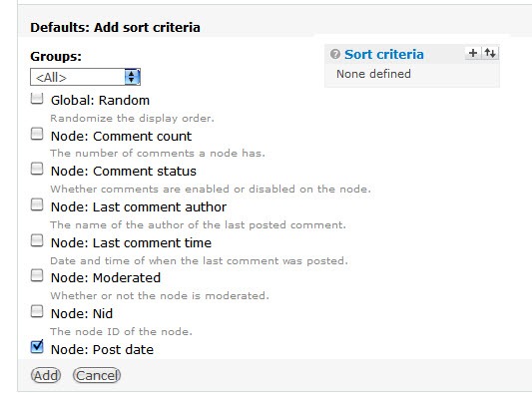
Task: Uncheck the Node: Post date checkbox
Action: coord(37,346)
